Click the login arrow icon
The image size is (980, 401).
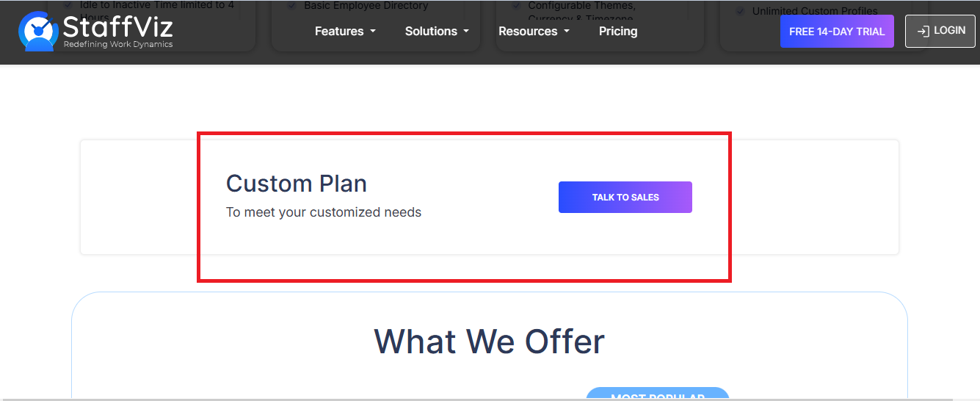point(923,31)
